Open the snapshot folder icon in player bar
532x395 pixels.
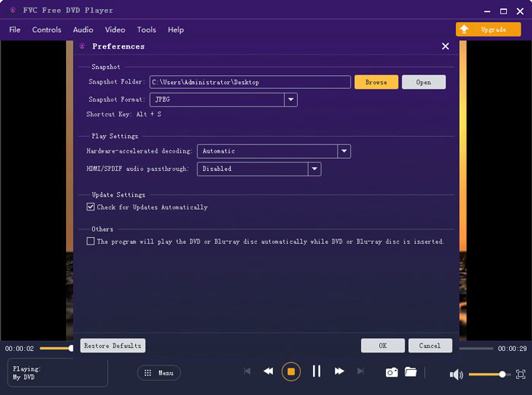point(411,372)
